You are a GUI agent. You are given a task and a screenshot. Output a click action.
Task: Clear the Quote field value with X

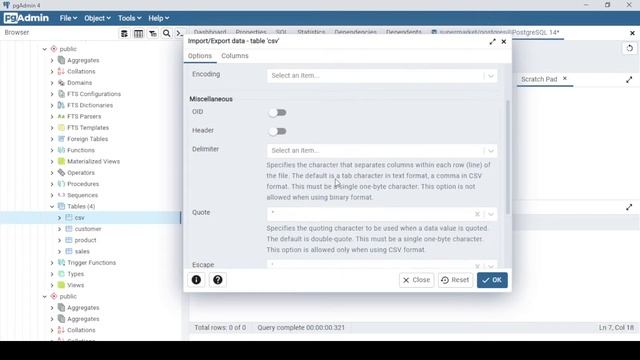point(477,214)
